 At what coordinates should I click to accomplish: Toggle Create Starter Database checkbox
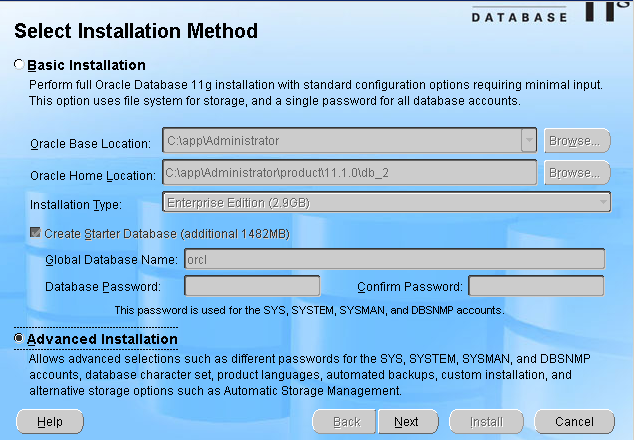[x=35, y=233]
